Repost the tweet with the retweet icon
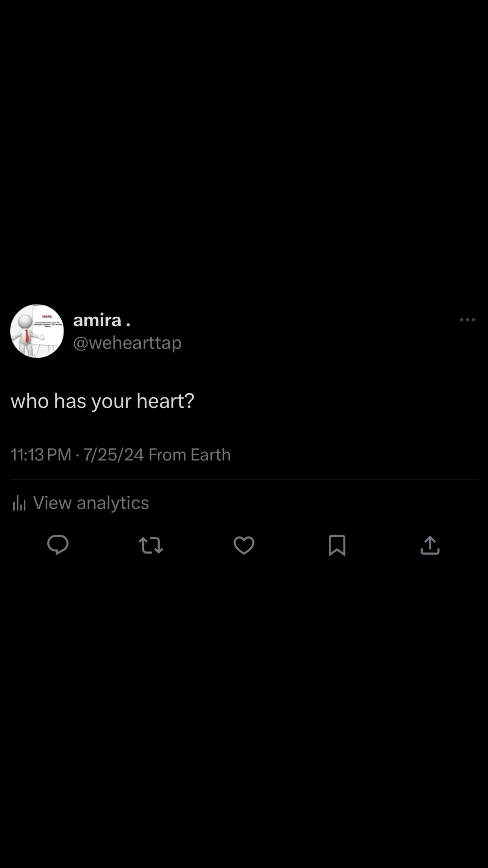The width and height of the screenshot is (488, 868). [x=151, y=545]
